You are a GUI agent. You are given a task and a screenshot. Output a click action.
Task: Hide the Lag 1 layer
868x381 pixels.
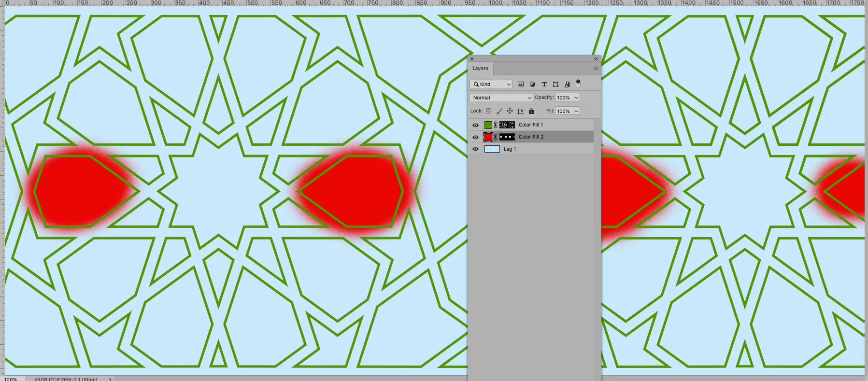pyautogui.click(x=475, y=149)
